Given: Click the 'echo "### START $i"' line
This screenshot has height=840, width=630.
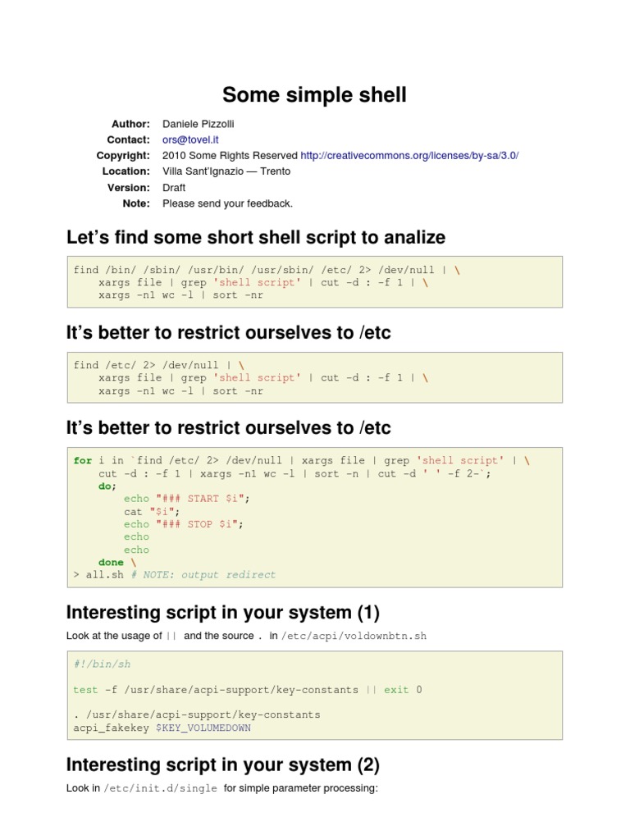Looking at the screenshot, I should click(x=185, y=499).
